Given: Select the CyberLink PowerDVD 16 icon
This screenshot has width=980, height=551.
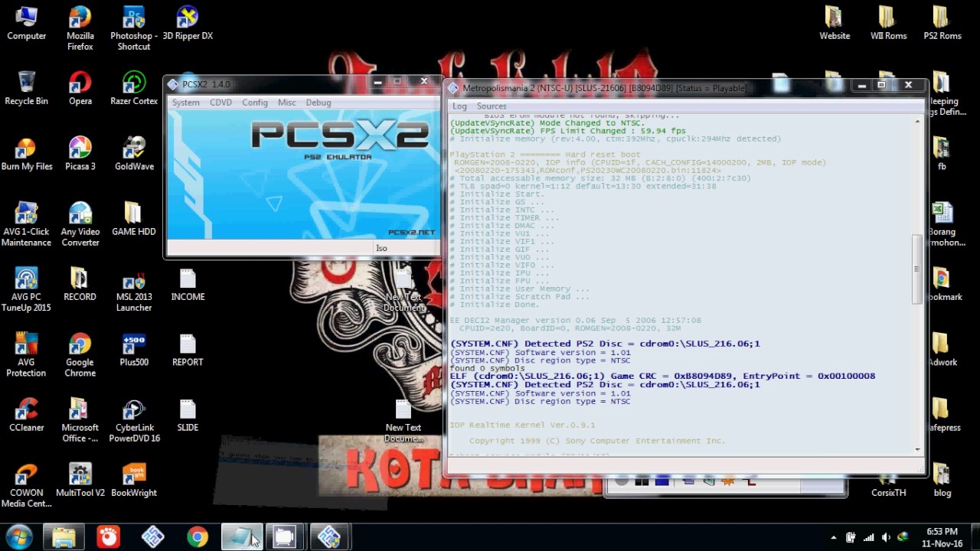Looking at the screenshot, I should 134,420.
